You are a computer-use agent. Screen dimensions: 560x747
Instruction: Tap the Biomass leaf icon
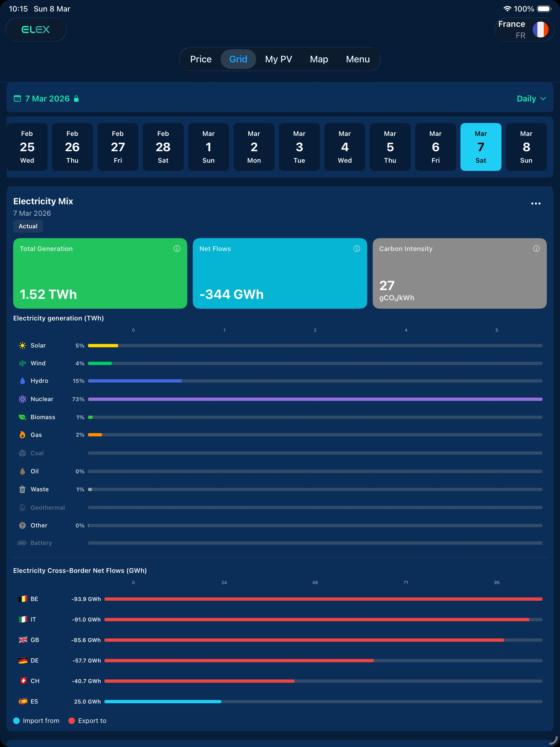(x=22, y=417)
